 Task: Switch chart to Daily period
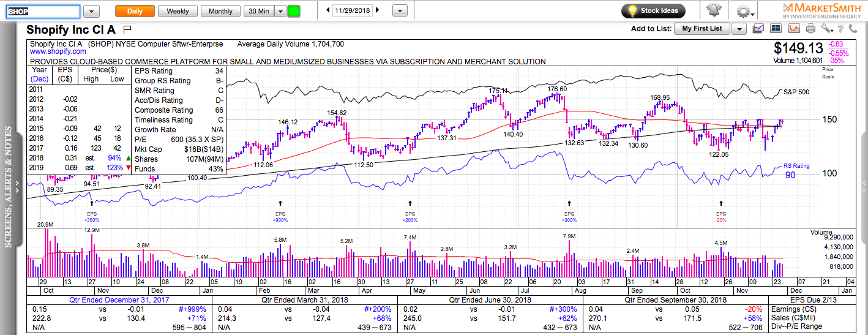click(135, 11)
